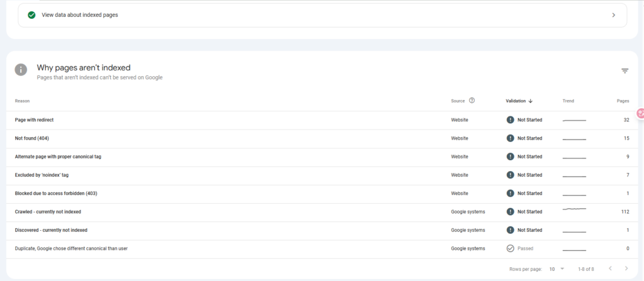
Task: Click the filter icon in indexing table
Action: coord(625,71)
